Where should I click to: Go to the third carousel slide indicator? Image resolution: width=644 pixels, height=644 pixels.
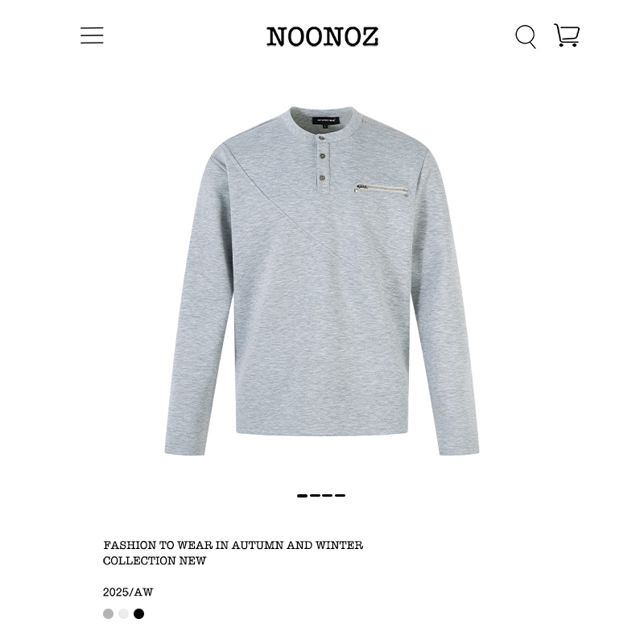click(x=328, y=496)
